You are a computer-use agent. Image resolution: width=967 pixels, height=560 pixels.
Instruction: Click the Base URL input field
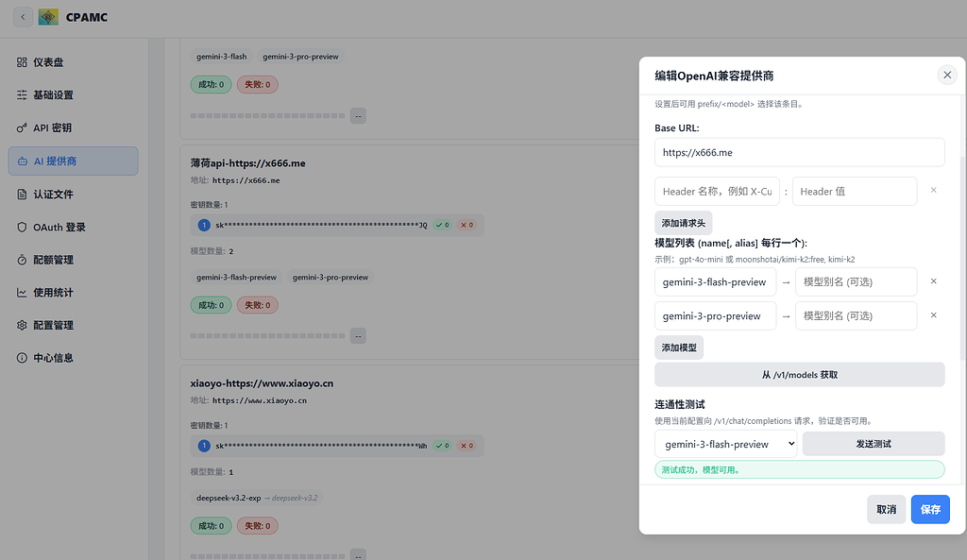pos(799,152)
